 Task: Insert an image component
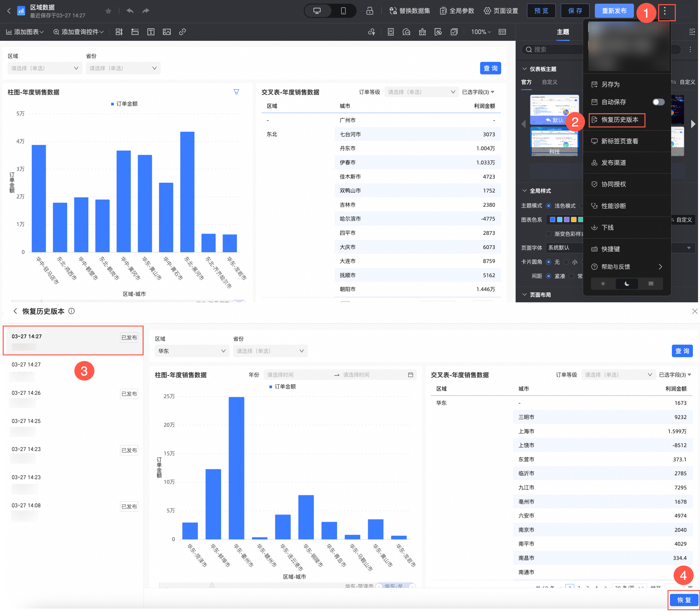pyautogui.click(x=167, y=32)
